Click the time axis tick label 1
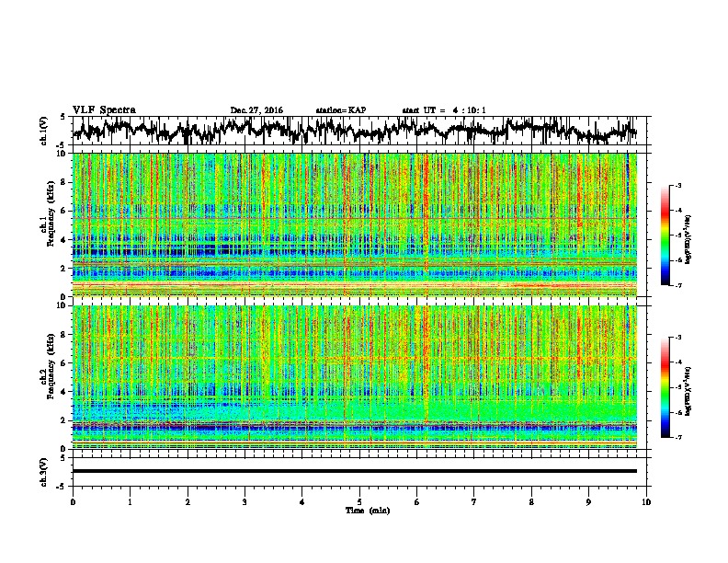Viewport: 728px width, 563px height. point(130,502)
